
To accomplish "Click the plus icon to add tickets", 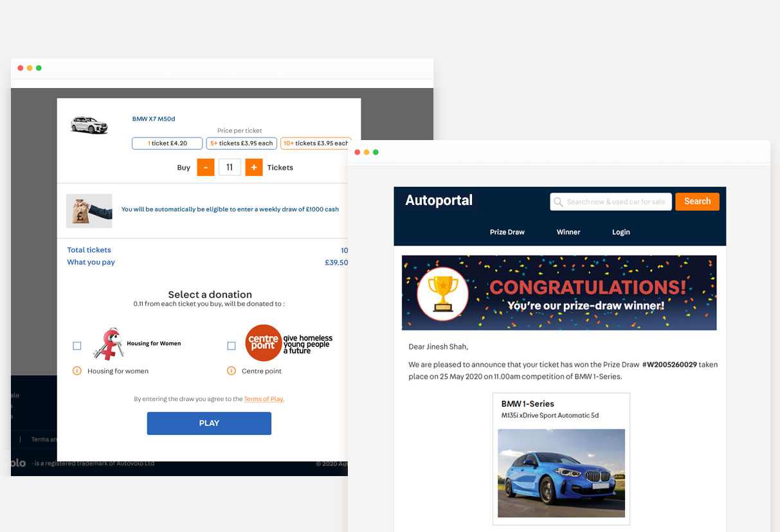I will pos(254,167).
